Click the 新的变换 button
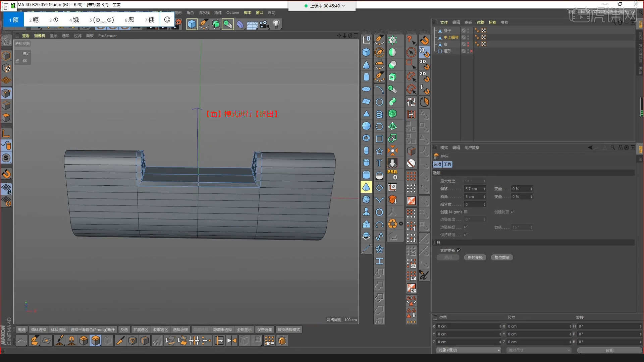Viewport: 644px width, 362px height. click(x=475, y=257)
